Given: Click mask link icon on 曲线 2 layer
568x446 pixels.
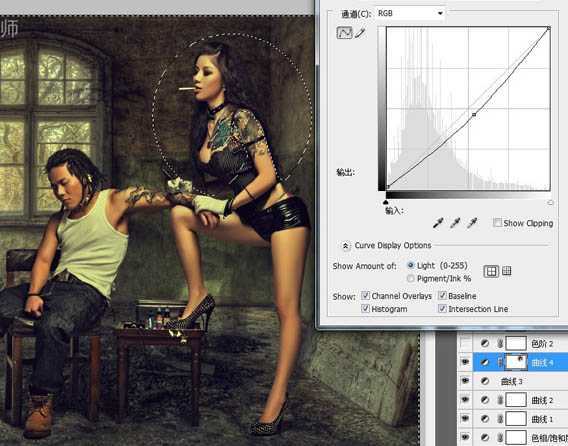Looking at the screenshot, I should 500,400.
